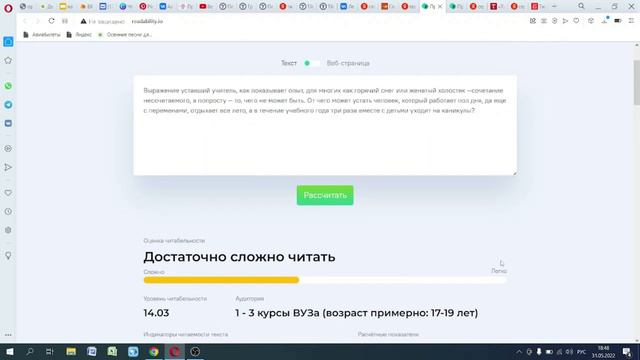Viewport: 640px width, 360px height.
Task: Open the Яндекс bookmark
Action: [x=79, y=35]
